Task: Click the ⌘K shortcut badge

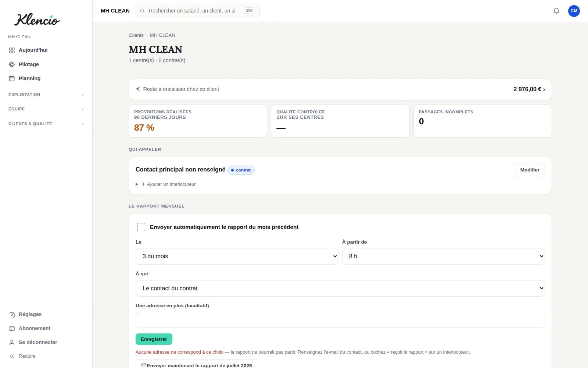Action: [249, 11]
